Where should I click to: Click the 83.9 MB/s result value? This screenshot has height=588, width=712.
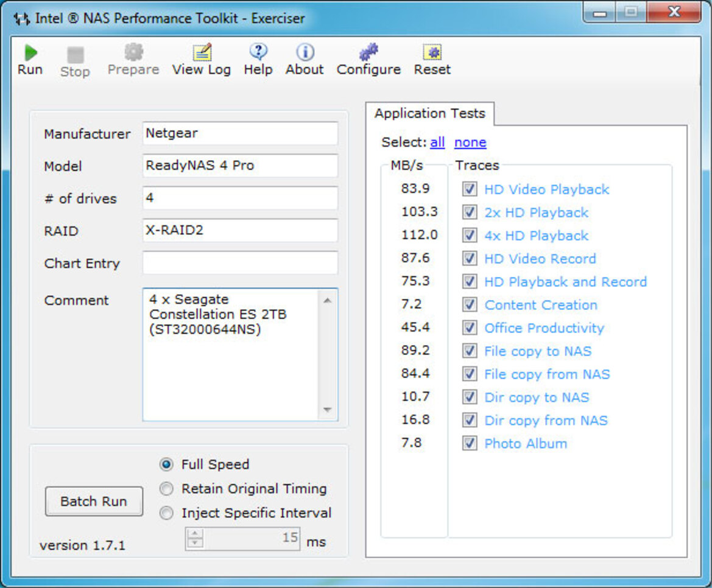[415, 188]
